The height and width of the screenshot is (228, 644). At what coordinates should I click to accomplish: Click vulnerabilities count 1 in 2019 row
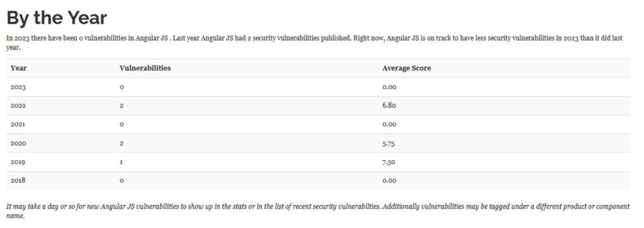[x=121, y=162]
